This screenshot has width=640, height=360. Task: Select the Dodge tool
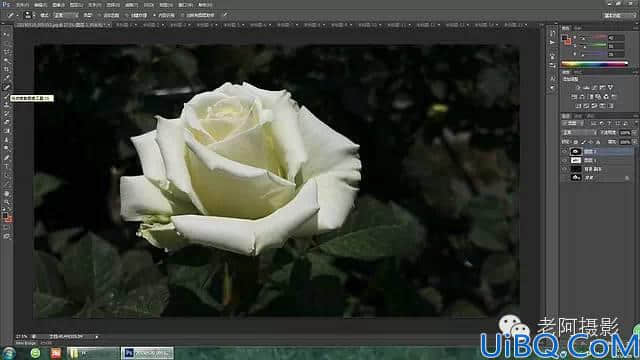6,148
